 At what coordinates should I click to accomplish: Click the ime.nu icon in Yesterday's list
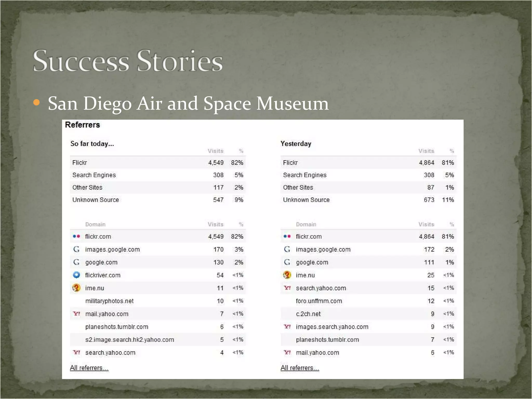pyautogui.click(x=287, y=275)
